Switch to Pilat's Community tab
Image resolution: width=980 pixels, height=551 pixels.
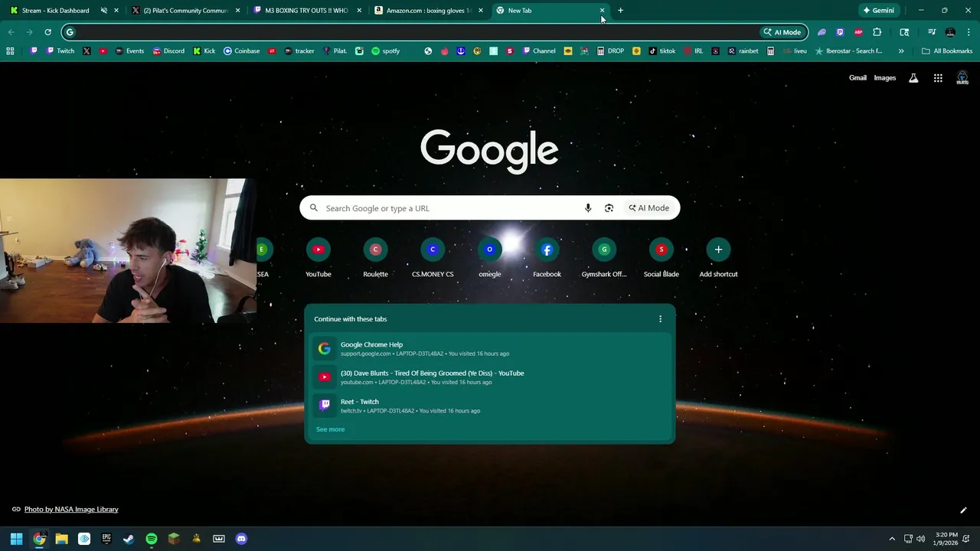(x=186, y=11)
